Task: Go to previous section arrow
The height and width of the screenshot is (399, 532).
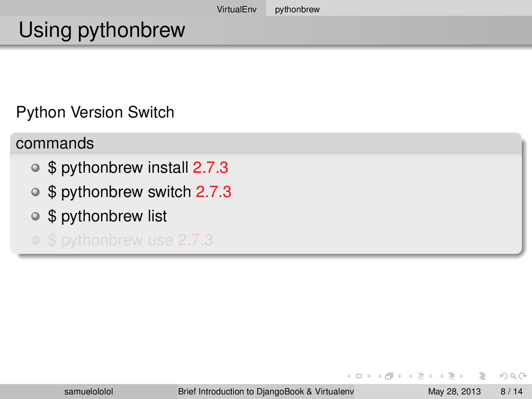Action: (x=442, y=376)
